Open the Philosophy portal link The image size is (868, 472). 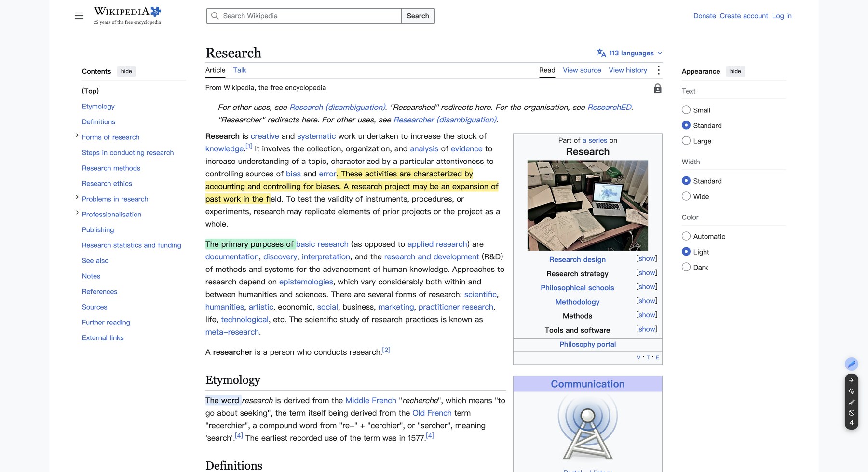[x=587, y=344]
